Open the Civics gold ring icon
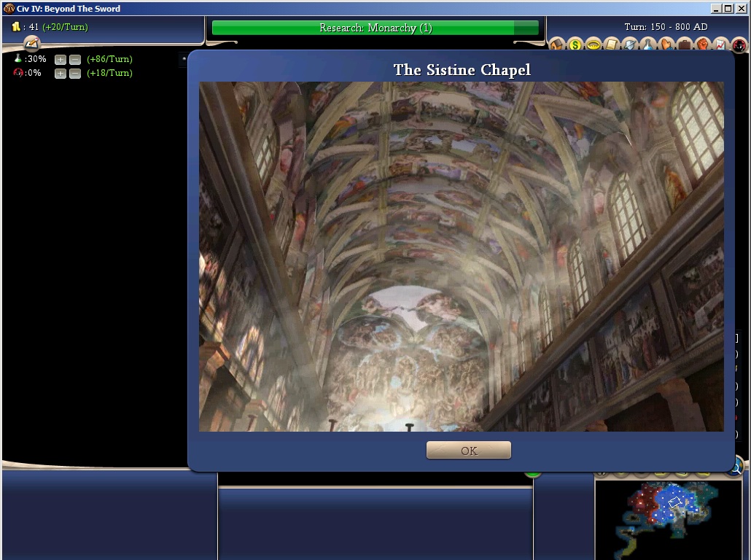 tap(594, 45)
